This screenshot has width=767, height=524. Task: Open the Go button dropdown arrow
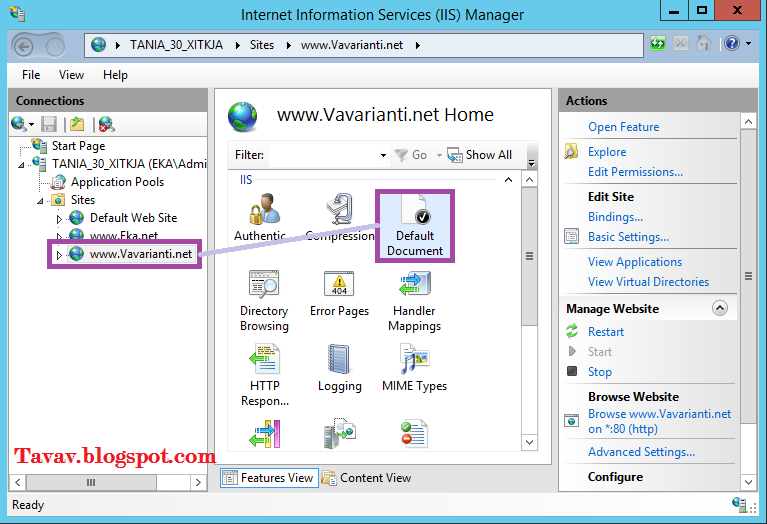point(439,156)
